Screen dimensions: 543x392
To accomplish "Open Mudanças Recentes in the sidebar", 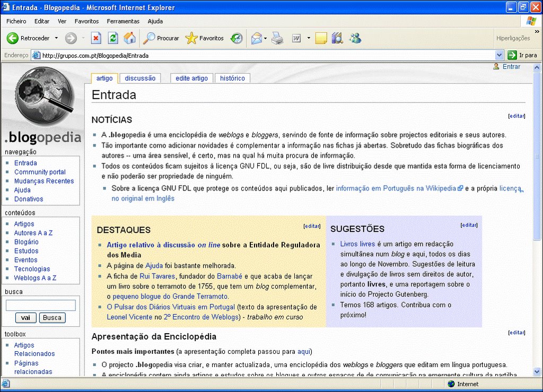I will click(x=44, y=181).
